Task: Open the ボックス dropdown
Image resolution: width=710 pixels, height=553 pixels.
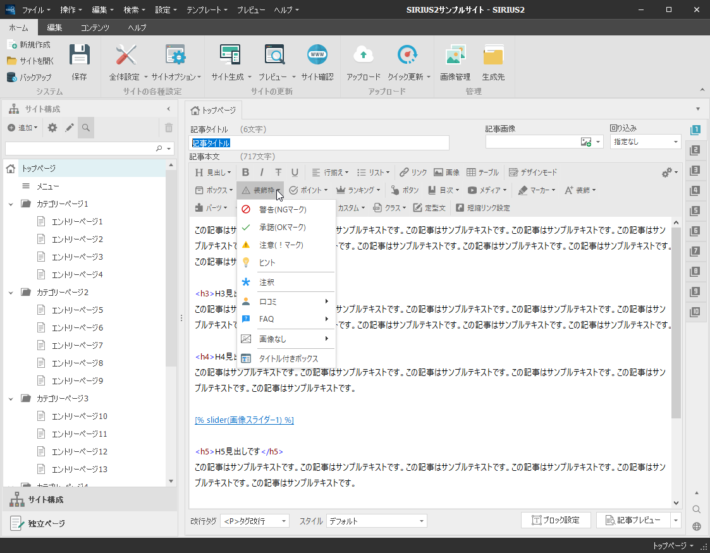Action: 214,190
